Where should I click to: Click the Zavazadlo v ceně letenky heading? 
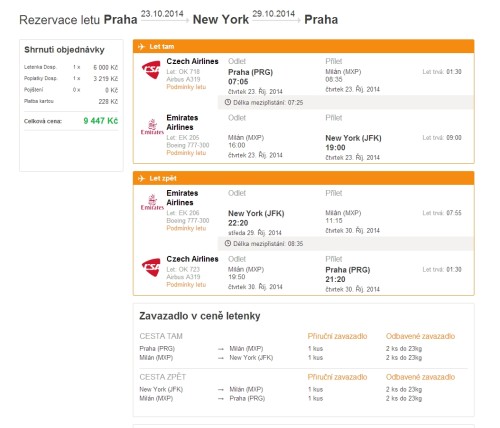click(200, 316)
